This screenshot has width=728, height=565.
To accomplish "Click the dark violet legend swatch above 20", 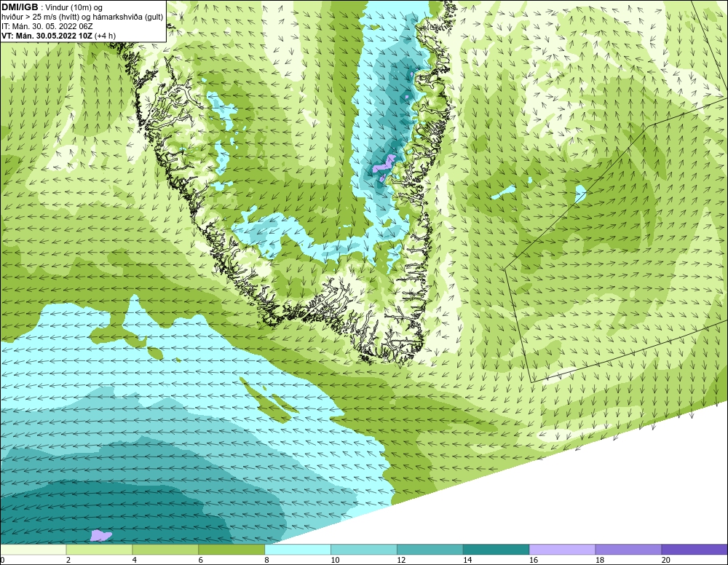I will [695, 550].
